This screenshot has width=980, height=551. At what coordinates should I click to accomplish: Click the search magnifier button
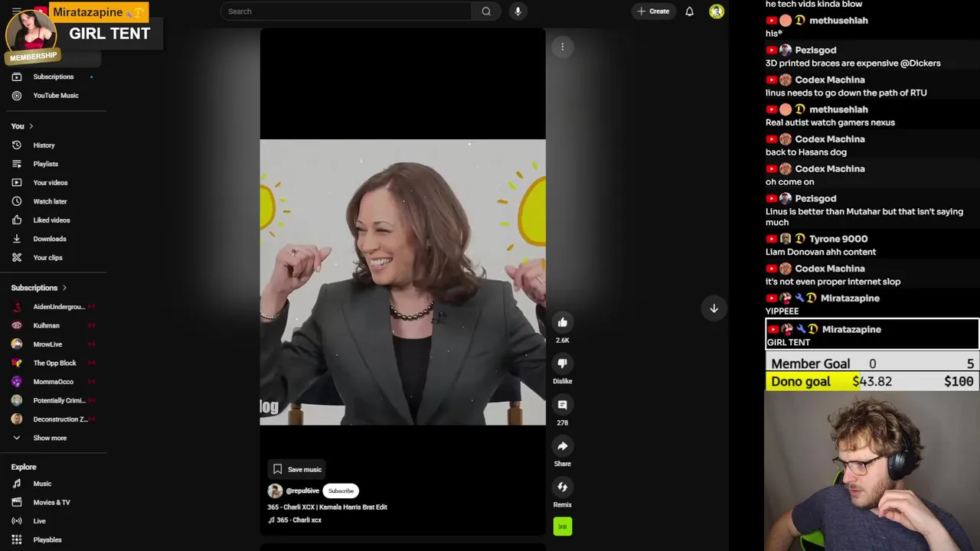click(x=486, y=11)
